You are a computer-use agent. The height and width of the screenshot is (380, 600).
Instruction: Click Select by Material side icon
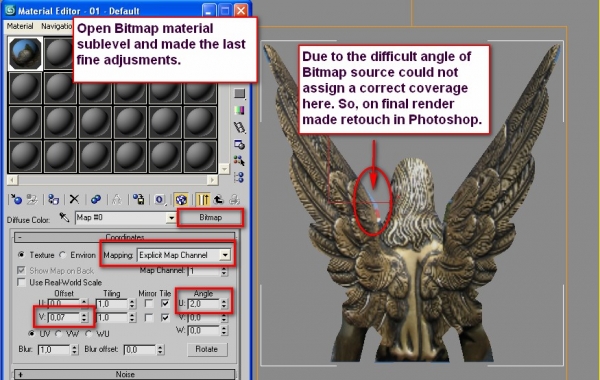point(239,160)
